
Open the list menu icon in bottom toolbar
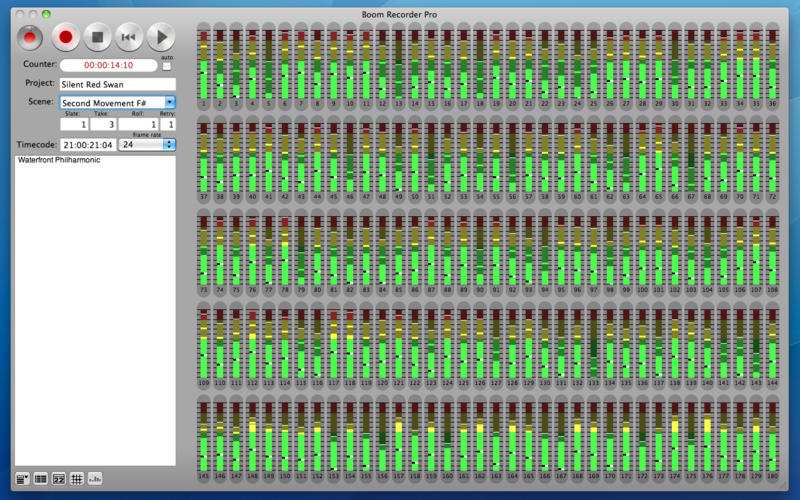(23, 479)
